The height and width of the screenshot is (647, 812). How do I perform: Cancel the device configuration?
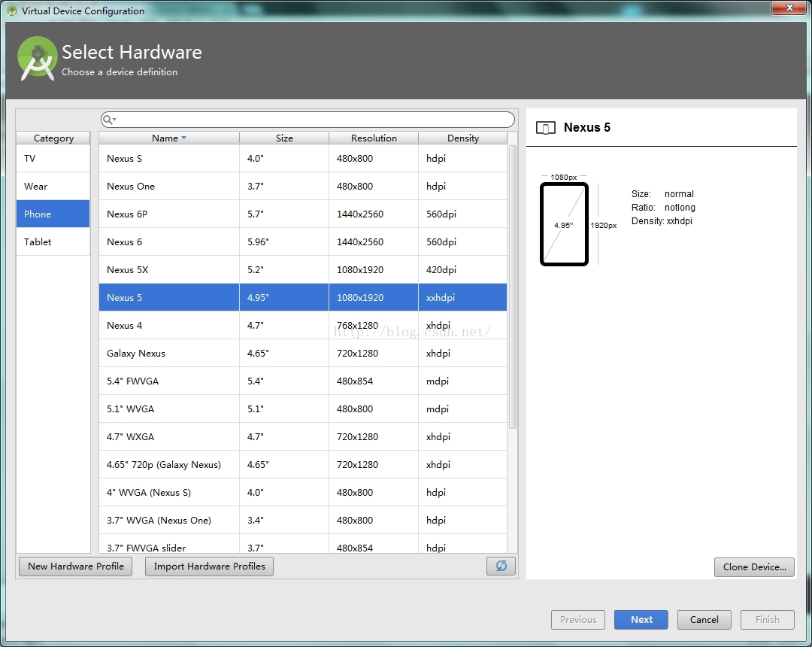(704, 620)
